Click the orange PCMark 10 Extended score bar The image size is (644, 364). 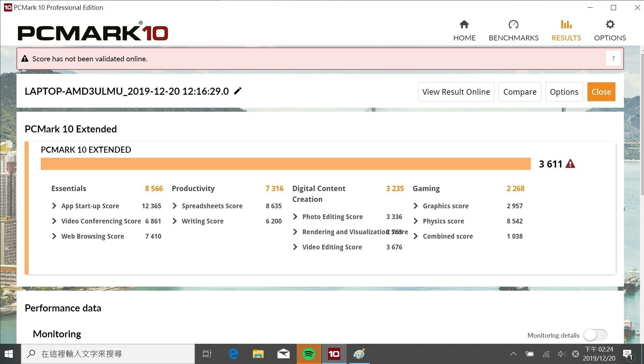(x=286, y=164)
